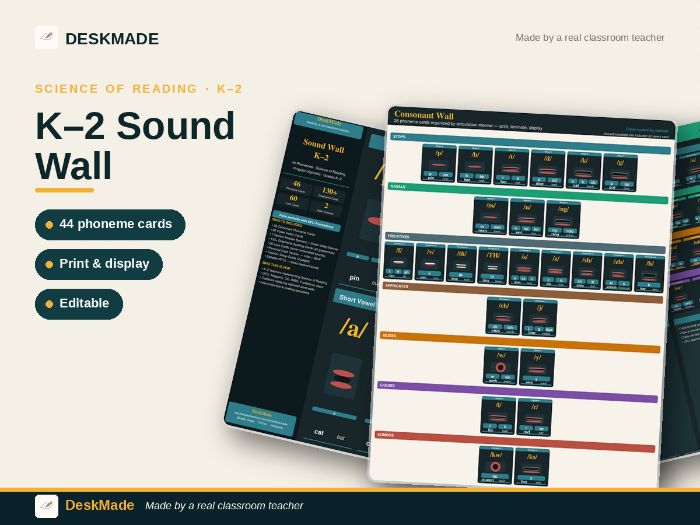The width and height of the screenshot is (700, 525).
Task: Click the '130+' stat on left page
Action: click(x=329, y=191)
